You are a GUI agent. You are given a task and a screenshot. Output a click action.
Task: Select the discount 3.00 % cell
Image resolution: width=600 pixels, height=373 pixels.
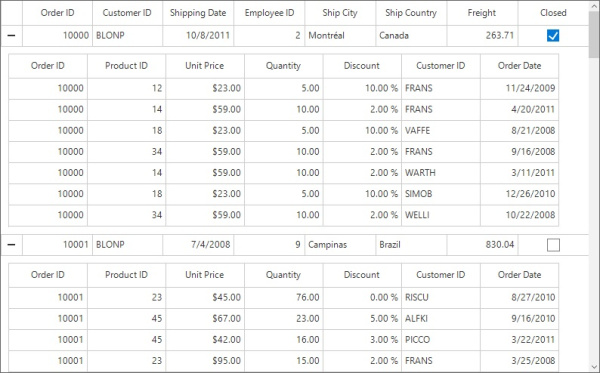click(362, 340)
